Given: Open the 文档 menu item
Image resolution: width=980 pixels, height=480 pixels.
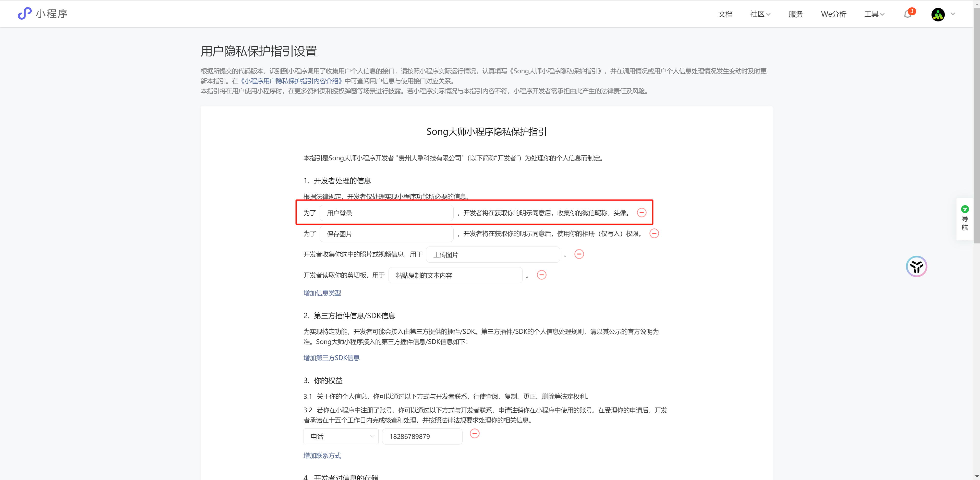Looking at the screenshot, I should tap(725, 14).
